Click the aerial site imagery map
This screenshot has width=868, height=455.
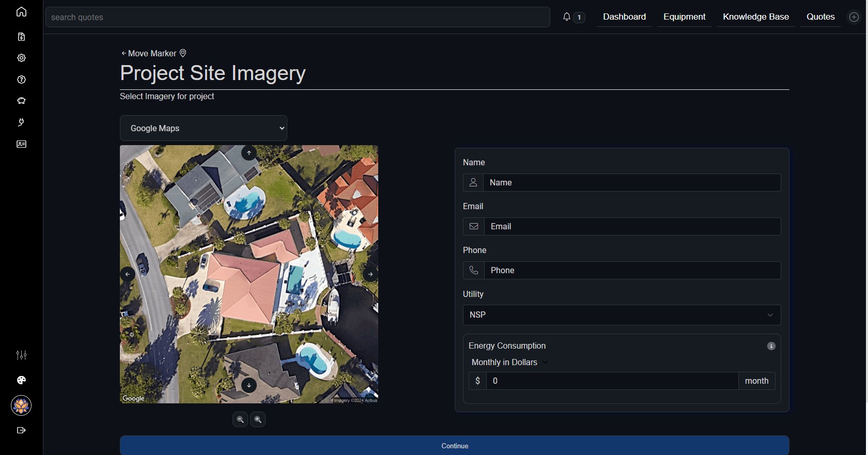pyautogui.click(x=249, y=274)
